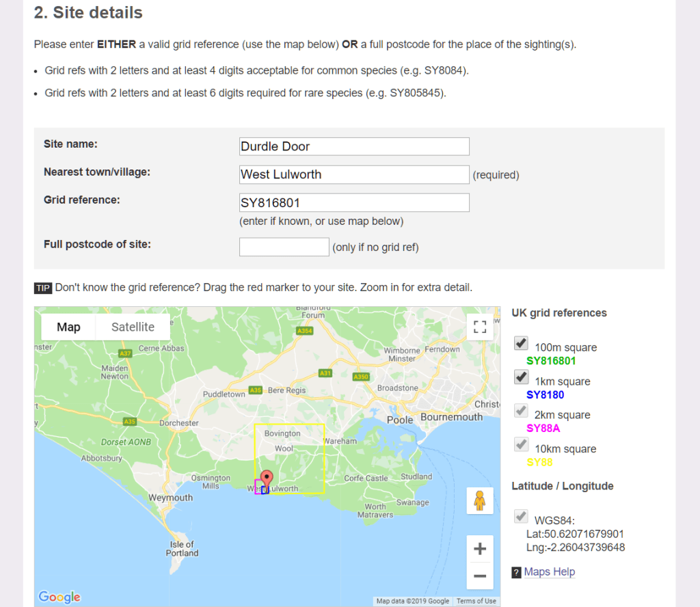The image size is (700, 607).
Task: Switch to Satellite view
Action: tap(132, 327)
